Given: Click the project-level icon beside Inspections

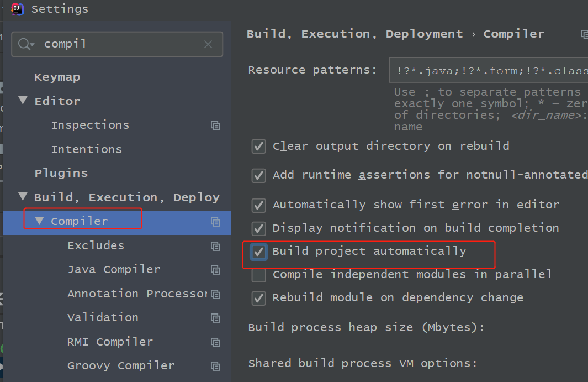Looking at the screenshot, I should 215,125.
